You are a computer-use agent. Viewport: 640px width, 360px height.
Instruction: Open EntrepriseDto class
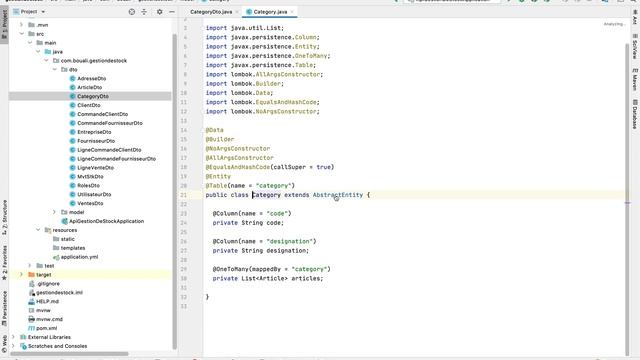point(94,132)
